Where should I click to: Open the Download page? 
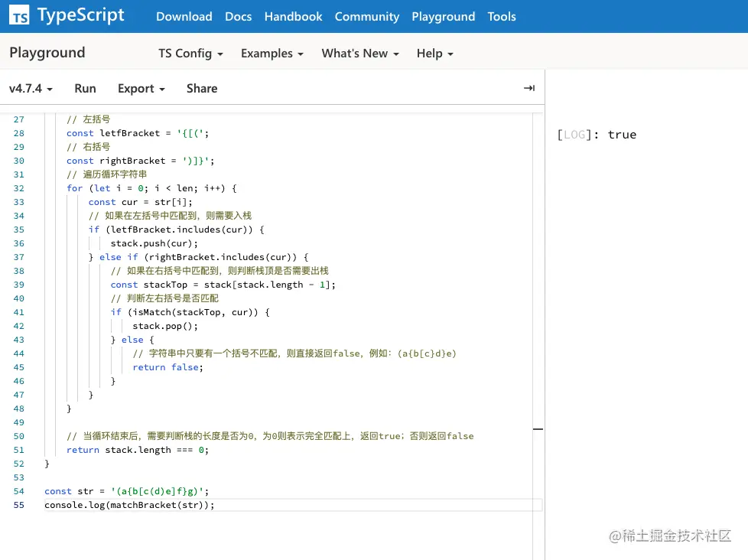click(184, 17)
